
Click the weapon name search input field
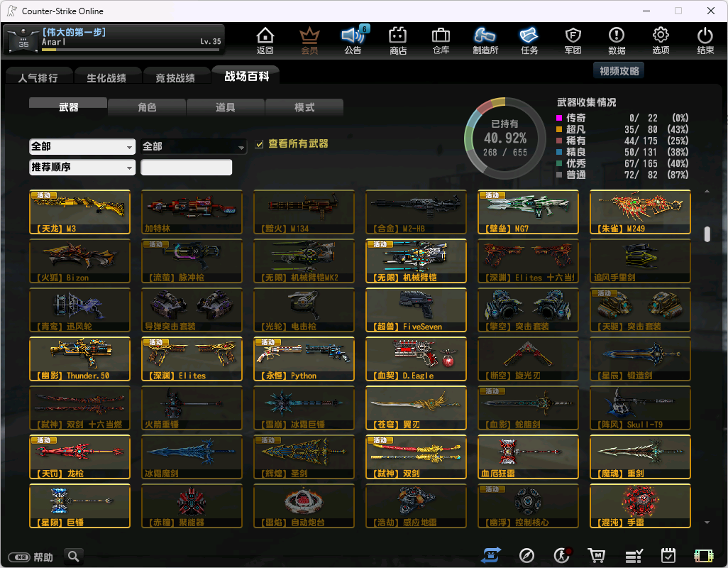pyautogui.click(x=186, y=167)
